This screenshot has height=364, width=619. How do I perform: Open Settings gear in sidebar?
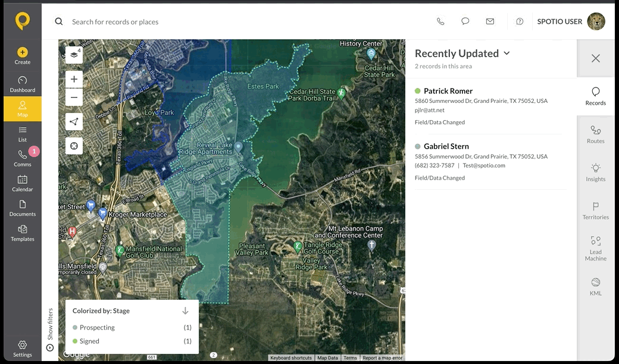point(23,349)
